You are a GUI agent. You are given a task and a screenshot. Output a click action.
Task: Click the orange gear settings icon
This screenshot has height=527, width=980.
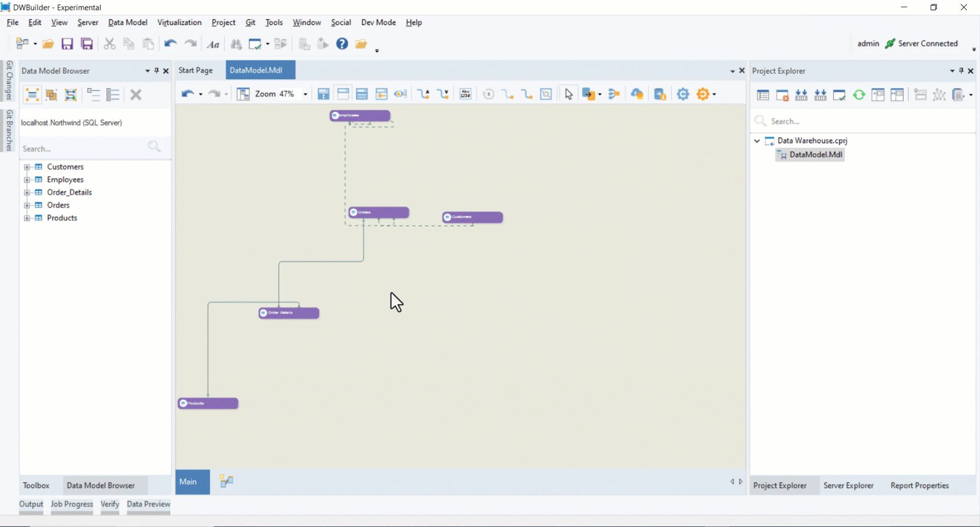click(703, 94)
